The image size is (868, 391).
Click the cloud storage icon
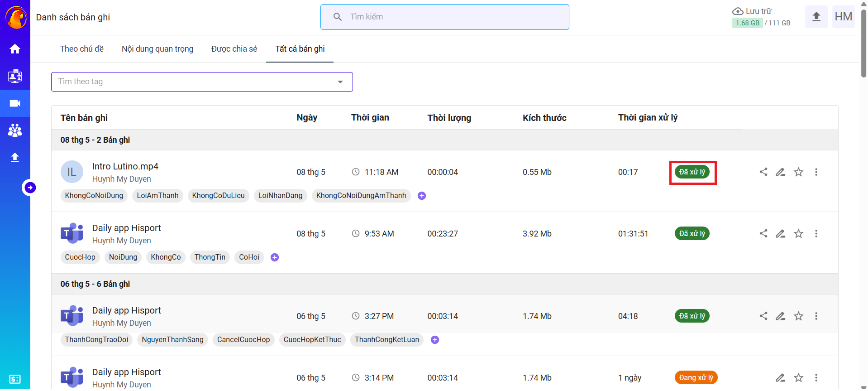pos(738,11)
